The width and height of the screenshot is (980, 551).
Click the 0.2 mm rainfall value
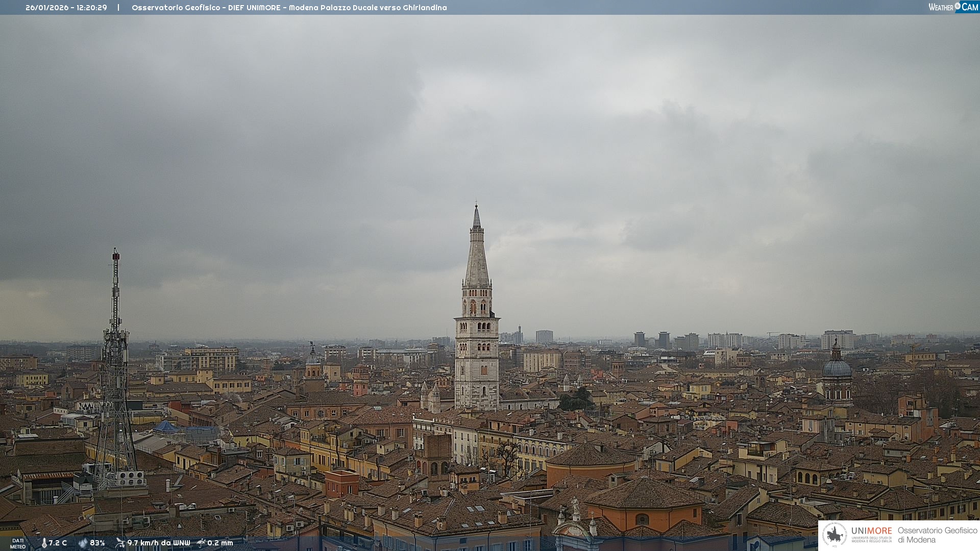[x=220, y=543]
